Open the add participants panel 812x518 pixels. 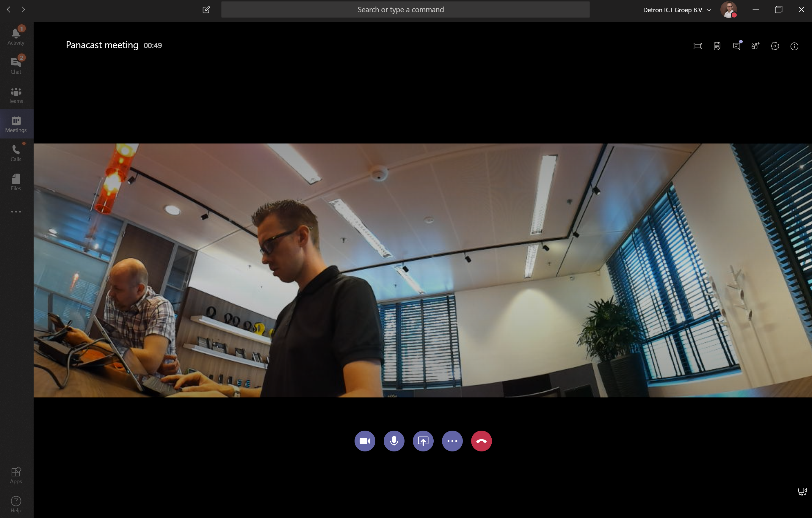(x=755, y=46)
